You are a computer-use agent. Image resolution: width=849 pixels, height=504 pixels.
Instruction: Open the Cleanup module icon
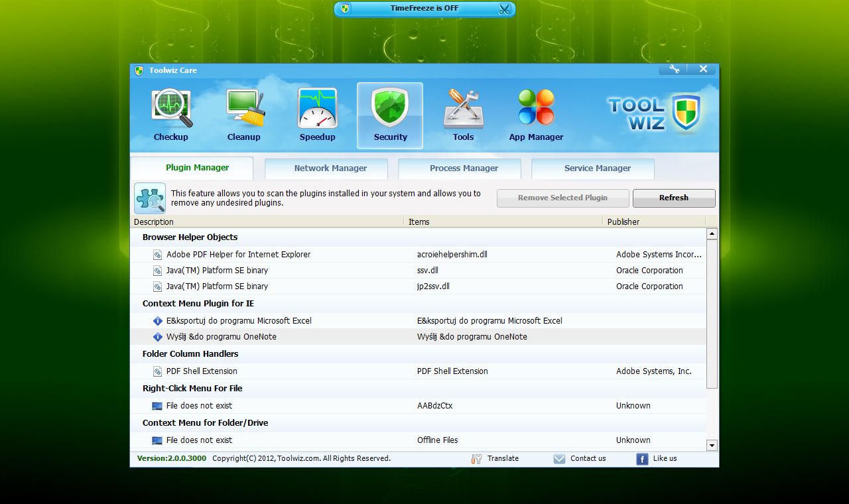pos(245,109)
